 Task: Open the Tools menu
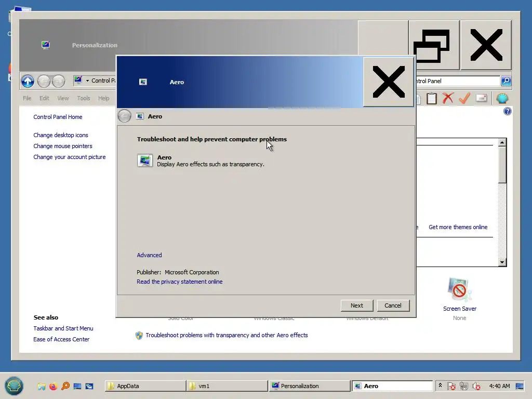click(84, 98)
